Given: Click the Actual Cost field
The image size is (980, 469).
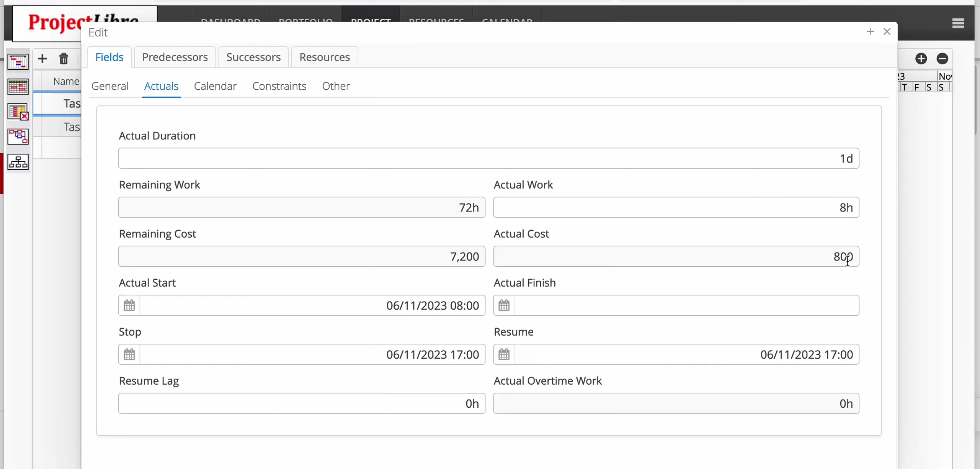Looking at the screenshot, I should (x=676, y=256).
